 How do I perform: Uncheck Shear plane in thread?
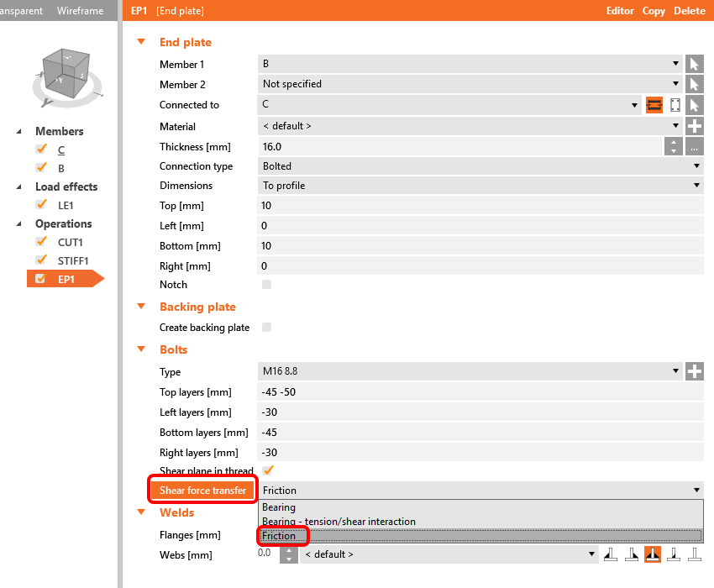click(x=268, y=470)
